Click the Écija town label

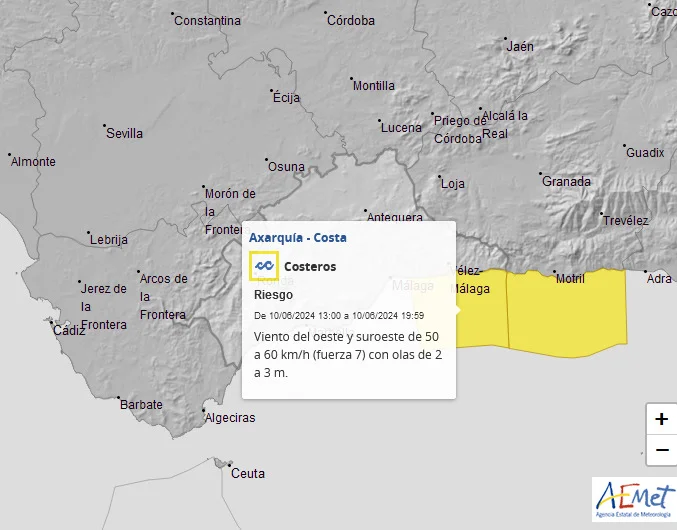pos(286,98)
